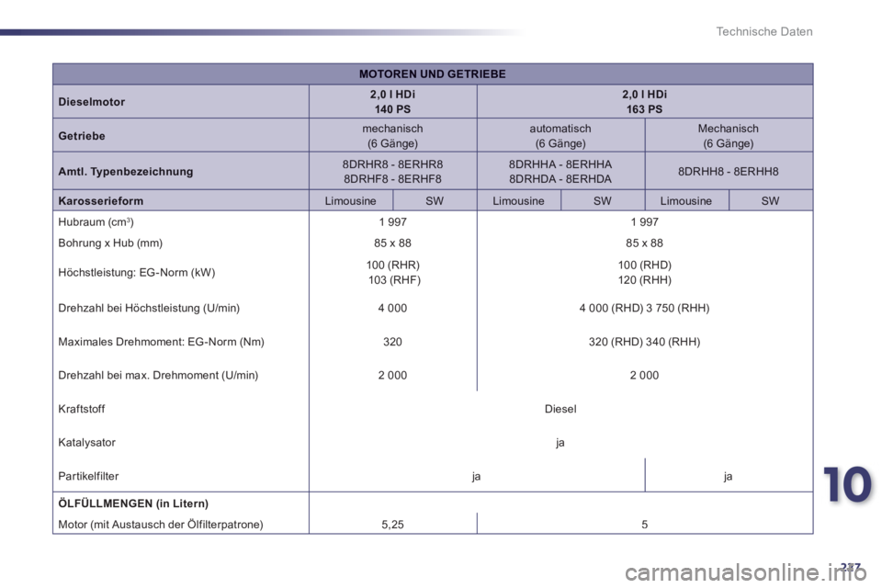Select the 'Drehzahl bei Höchstleistung (U/min)' label
882x588 pixels.
(149, 309)
